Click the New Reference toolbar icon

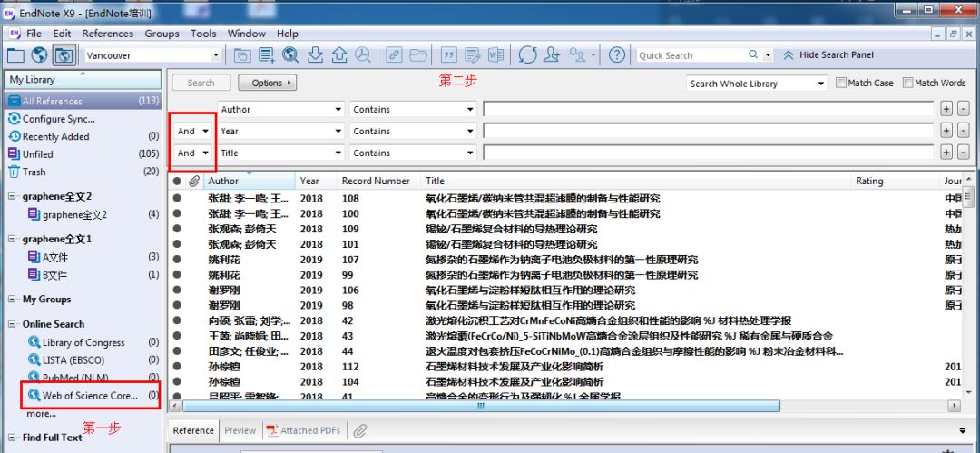point(267,55)
